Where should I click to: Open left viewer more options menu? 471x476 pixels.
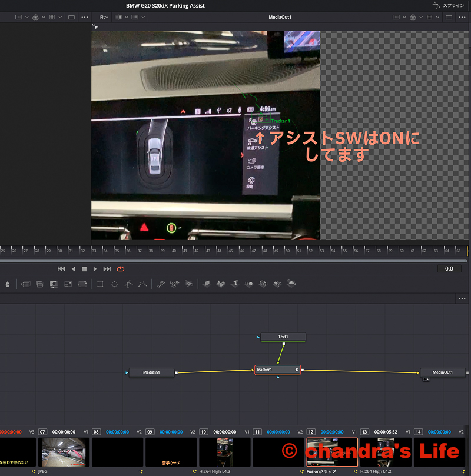click(85, 17)
